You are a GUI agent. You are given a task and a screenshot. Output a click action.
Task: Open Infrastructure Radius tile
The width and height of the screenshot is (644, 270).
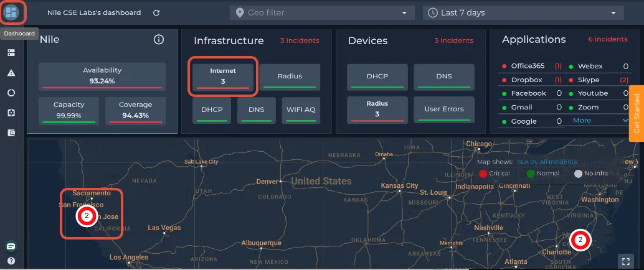[290, 76]
